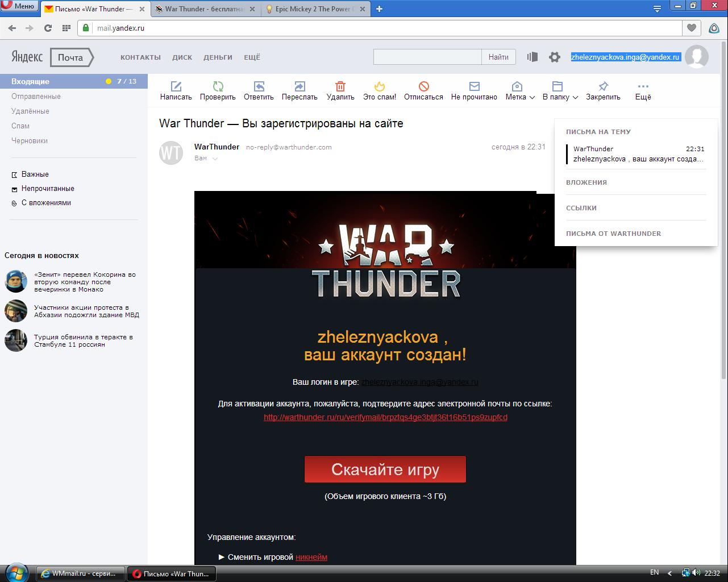Click the account email zheleznyackova.inga@yandex.ru
728x582 pixels.
(x=625, y=57)
